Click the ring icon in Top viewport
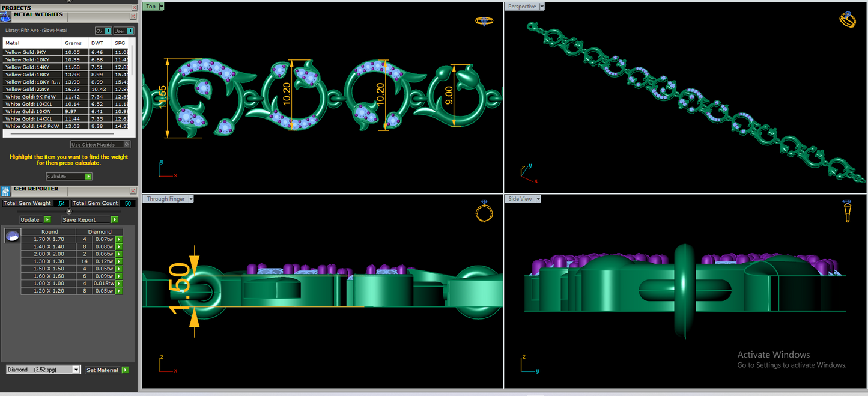Viewport: 868px width, 396px height. click(484, 20)
